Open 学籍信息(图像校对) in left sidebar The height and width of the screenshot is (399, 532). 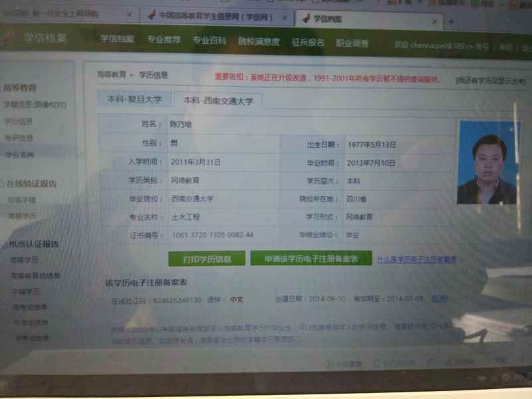35,104
